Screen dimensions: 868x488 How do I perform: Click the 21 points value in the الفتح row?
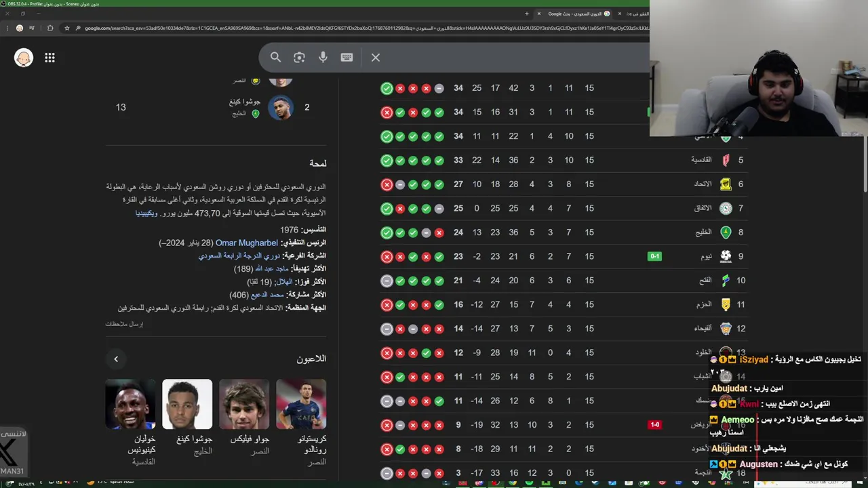[x=458, y=281]
